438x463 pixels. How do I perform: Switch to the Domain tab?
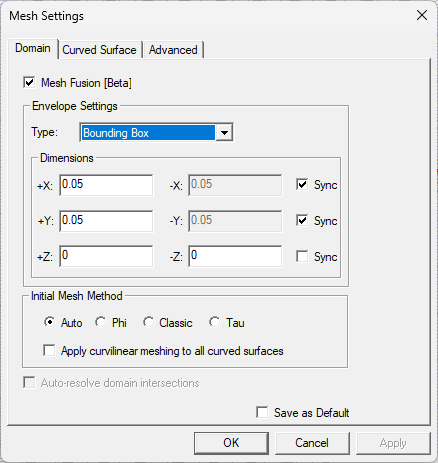pos(33,48)
